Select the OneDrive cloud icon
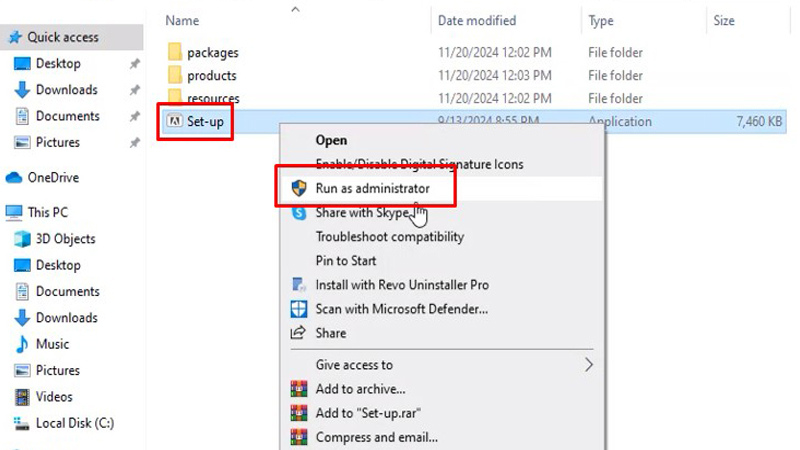 click(14, 178)
